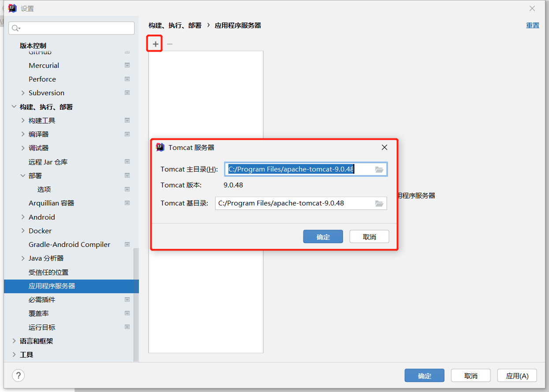Image resolution: width=549 pixels, height=392 pixels.
Task: Expand the Docker node
Action: (23, 231)
